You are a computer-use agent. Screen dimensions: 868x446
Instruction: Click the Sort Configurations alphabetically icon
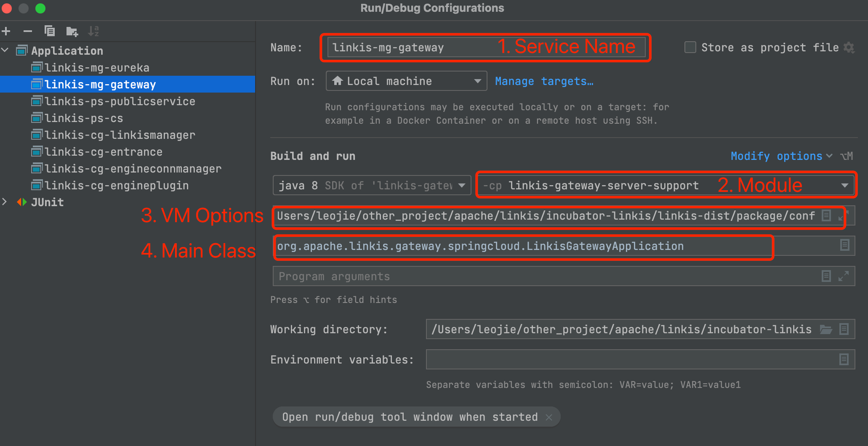(93, 31)
